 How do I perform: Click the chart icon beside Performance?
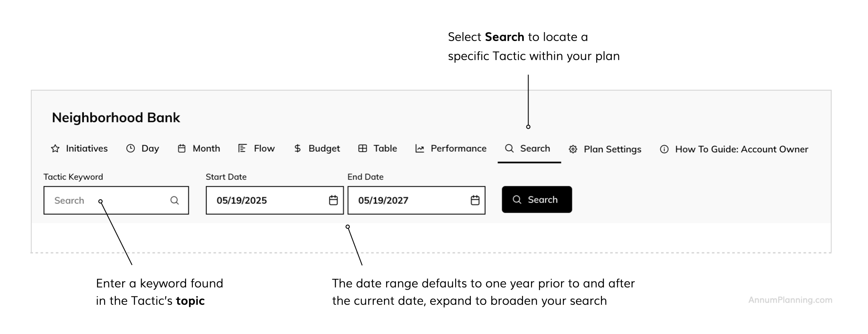click(x=420, y=149)
